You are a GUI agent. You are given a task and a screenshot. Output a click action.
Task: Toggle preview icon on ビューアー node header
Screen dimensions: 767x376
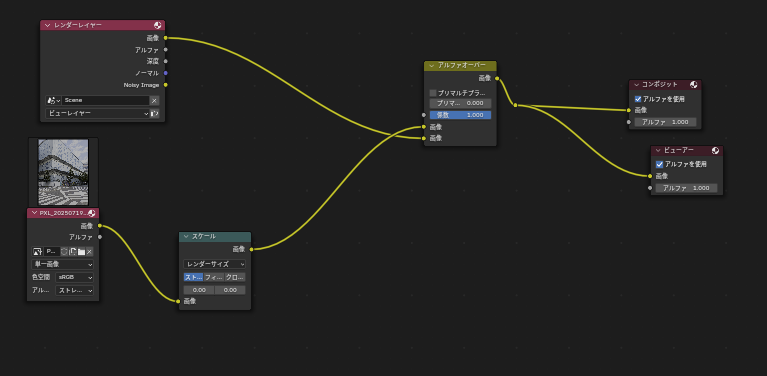(716, 151)
